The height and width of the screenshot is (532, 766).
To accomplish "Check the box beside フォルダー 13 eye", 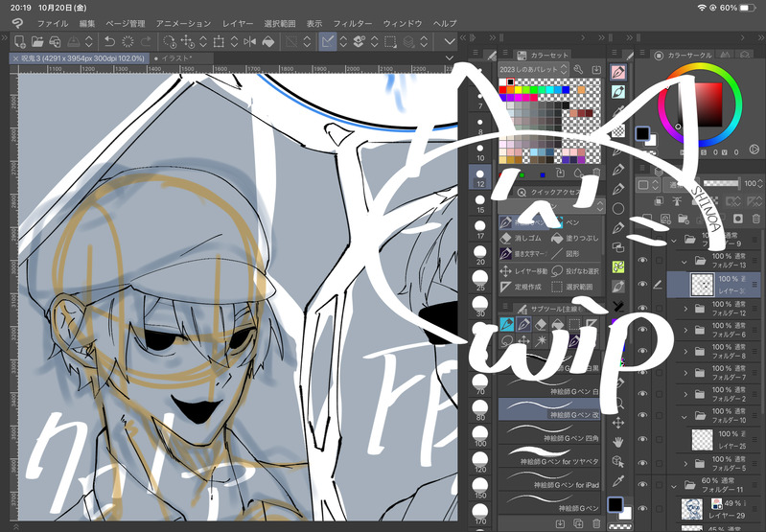I will pos(659,261).
